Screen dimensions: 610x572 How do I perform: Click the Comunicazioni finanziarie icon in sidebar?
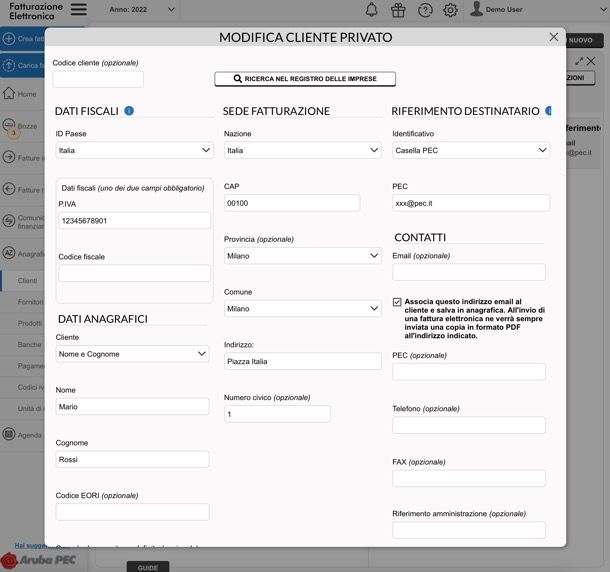coord(9,221)
